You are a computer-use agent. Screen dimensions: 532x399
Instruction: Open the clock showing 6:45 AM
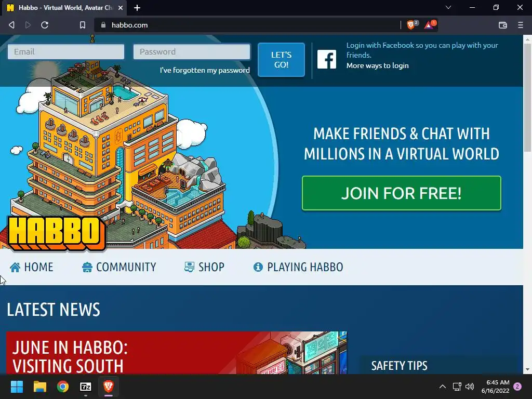point(495,387)
